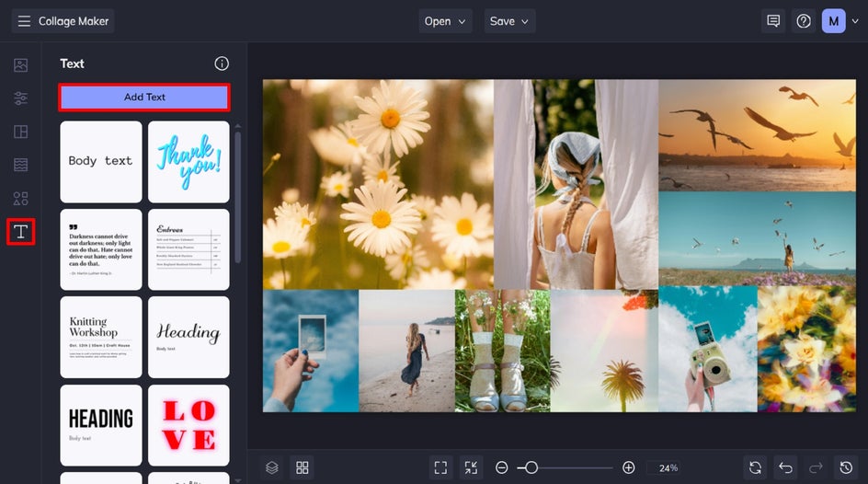Choose the Body text template
Image resolution: width=868 pixels, height=484 pixels.
pyautogui.click(x=101, y=162)
